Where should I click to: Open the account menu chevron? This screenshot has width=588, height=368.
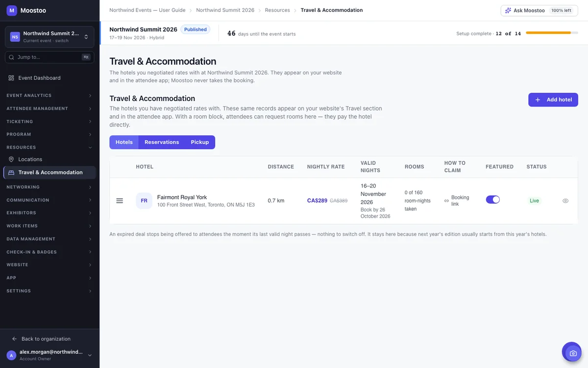(90, 355)
